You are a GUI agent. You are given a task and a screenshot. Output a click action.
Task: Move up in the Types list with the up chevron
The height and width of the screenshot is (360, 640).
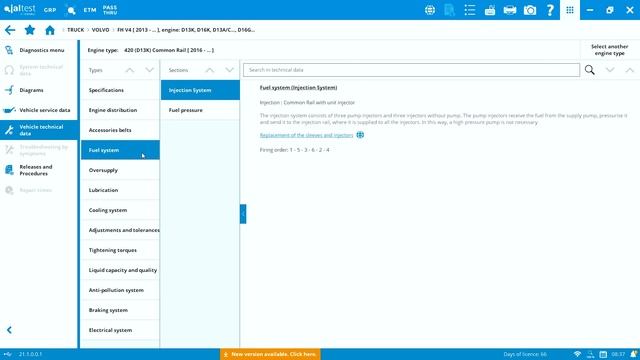(x=129, y=70)
